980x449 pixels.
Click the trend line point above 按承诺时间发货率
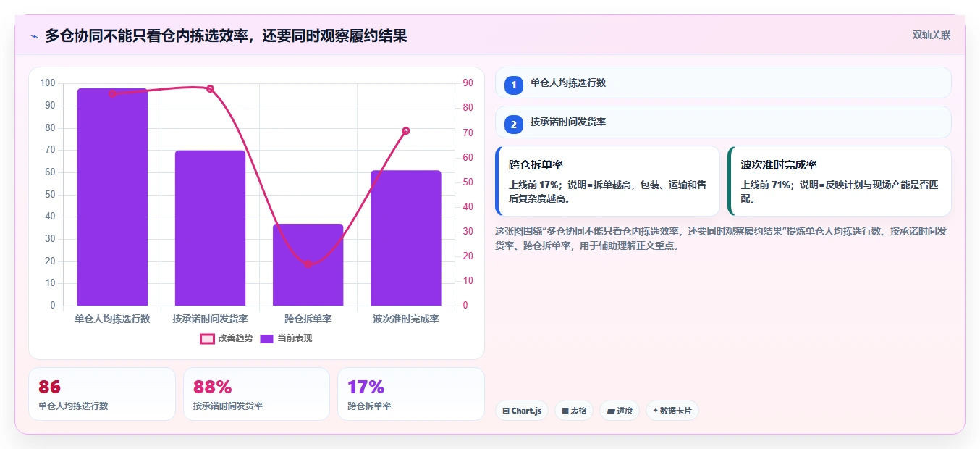point(210,89)
